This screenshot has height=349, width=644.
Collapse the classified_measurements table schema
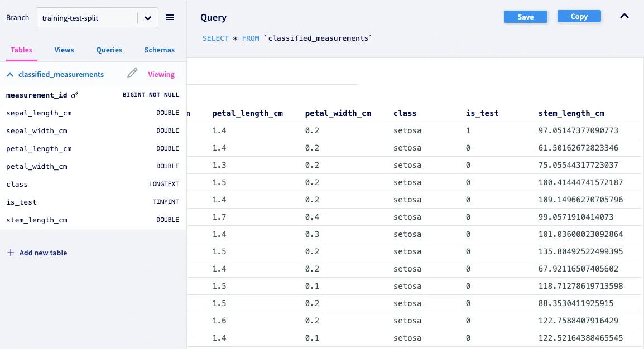pyautogui.click(x=10, y=74)
